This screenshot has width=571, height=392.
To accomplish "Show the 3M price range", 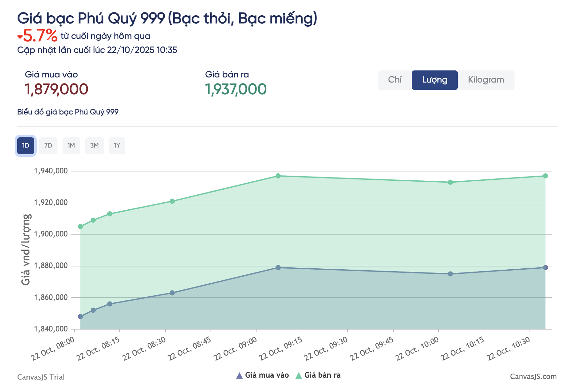I will point(94,146).
